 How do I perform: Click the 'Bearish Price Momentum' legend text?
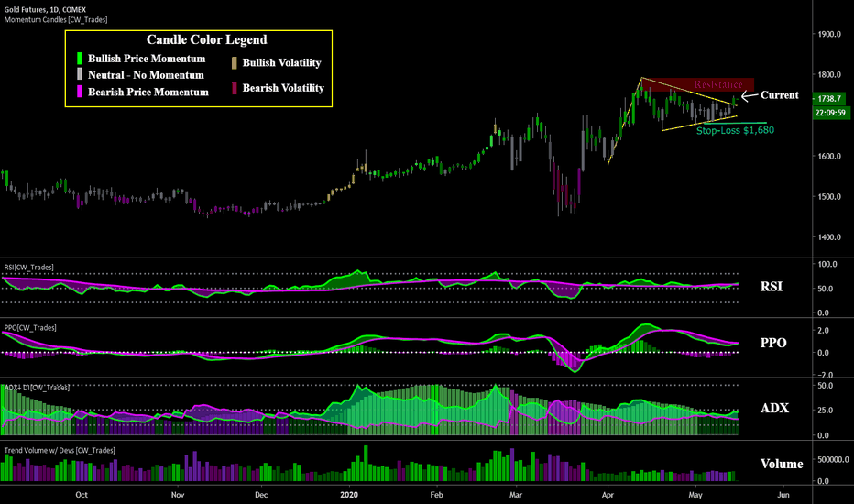click(x=148, y=92)
